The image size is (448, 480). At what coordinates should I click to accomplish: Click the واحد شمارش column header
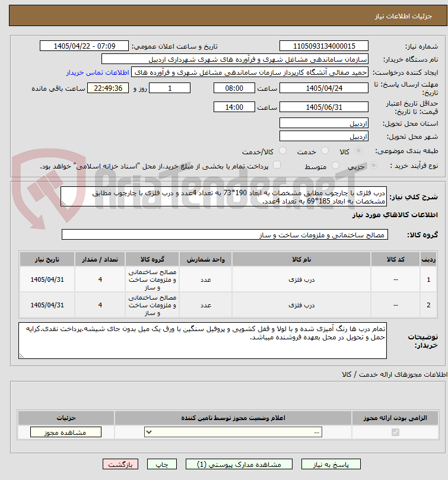[206, 260]
